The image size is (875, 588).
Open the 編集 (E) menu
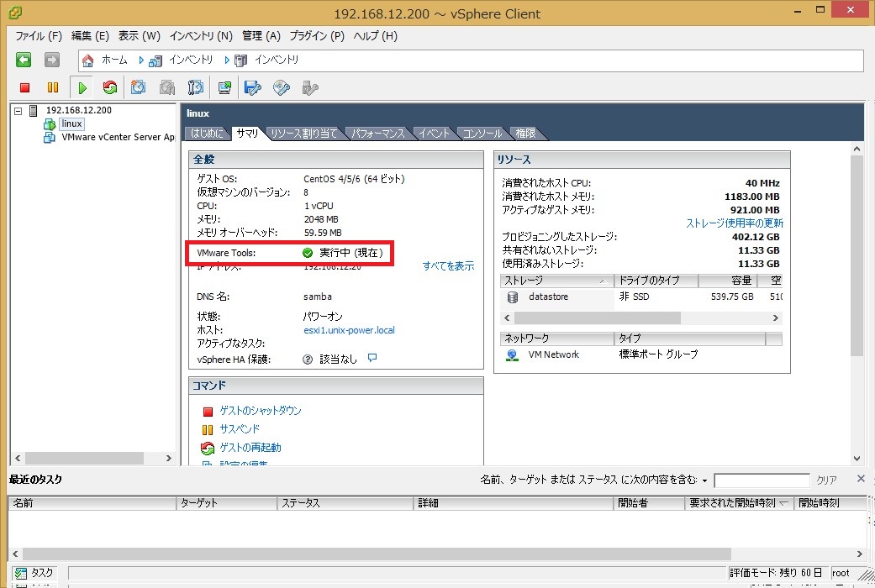(x=90, y=36)
